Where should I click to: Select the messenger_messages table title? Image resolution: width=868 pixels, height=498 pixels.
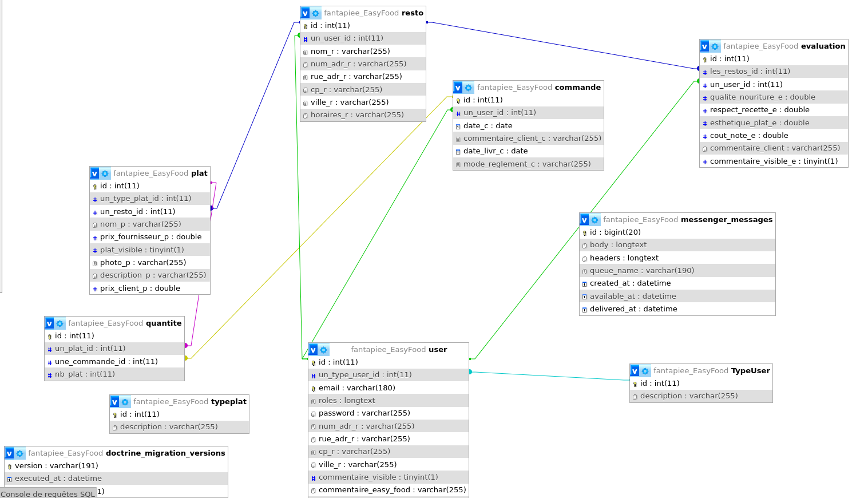click(x=688, y=220)
